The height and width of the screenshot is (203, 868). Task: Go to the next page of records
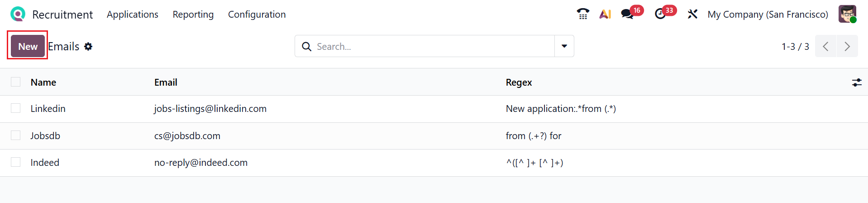[x=847, y=46]
